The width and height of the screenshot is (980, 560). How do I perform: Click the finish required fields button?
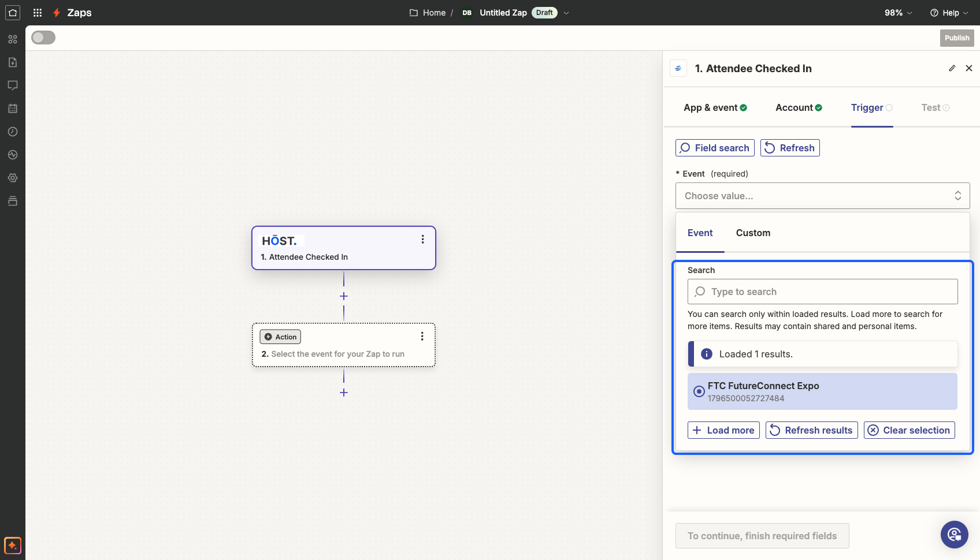point(762,536)
